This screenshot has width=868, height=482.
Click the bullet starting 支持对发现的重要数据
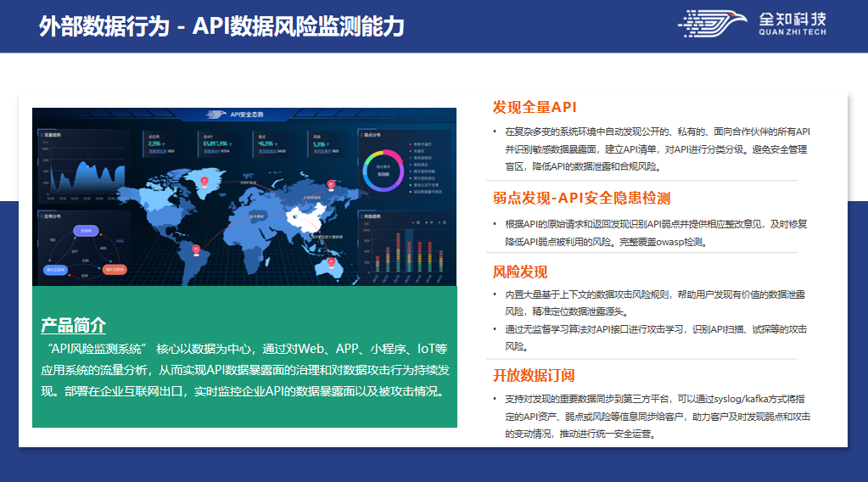657,416
